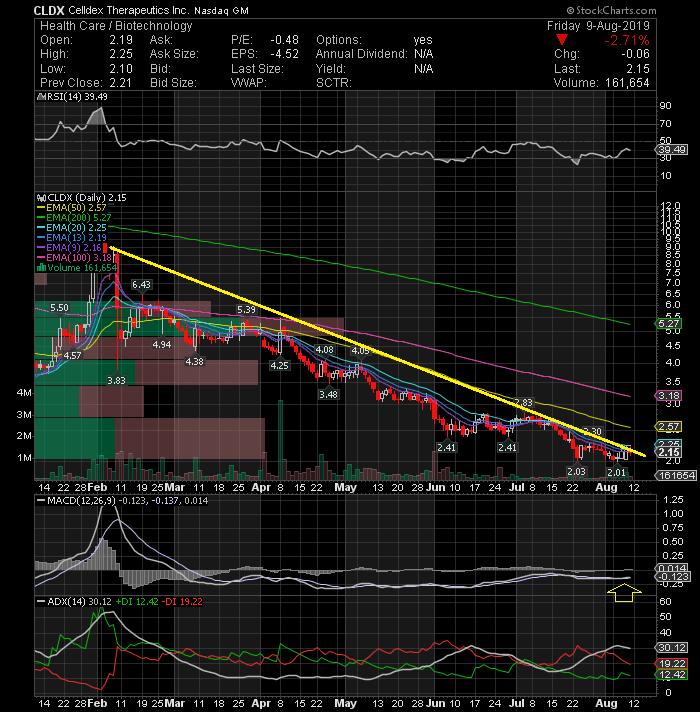
Task: Click the RSI(14) panel icon
Action: click(x=41, y=97)
